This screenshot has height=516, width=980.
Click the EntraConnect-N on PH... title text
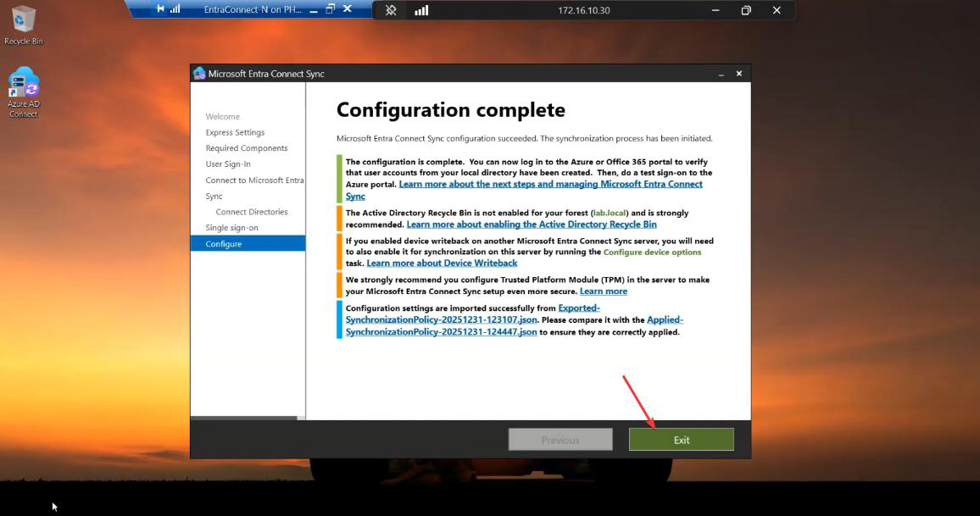tap(253, 9)
